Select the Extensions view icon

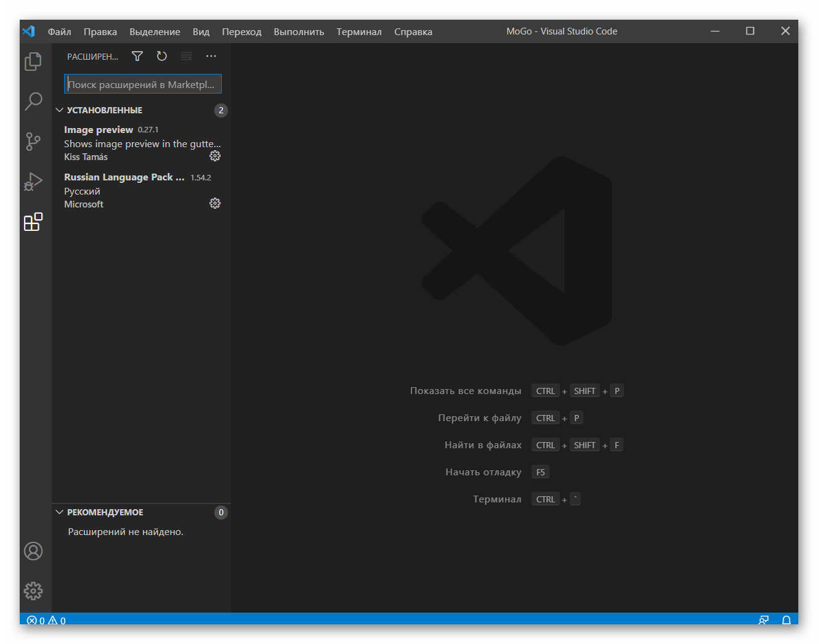(x=33, y=222)
